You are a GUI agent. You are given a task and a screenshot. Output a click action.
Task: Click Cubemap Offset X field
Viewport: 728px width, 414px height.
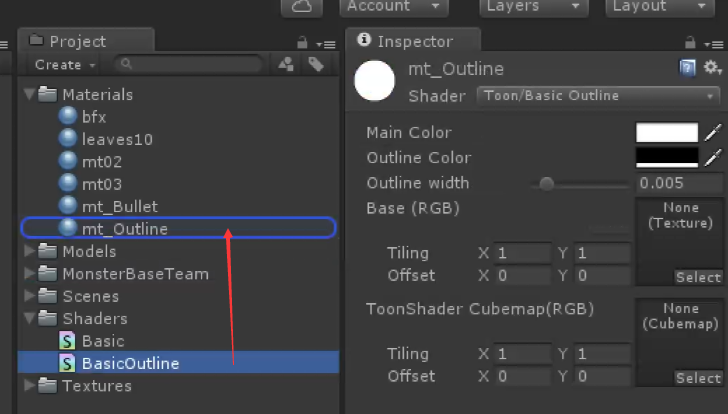point(522,376)
